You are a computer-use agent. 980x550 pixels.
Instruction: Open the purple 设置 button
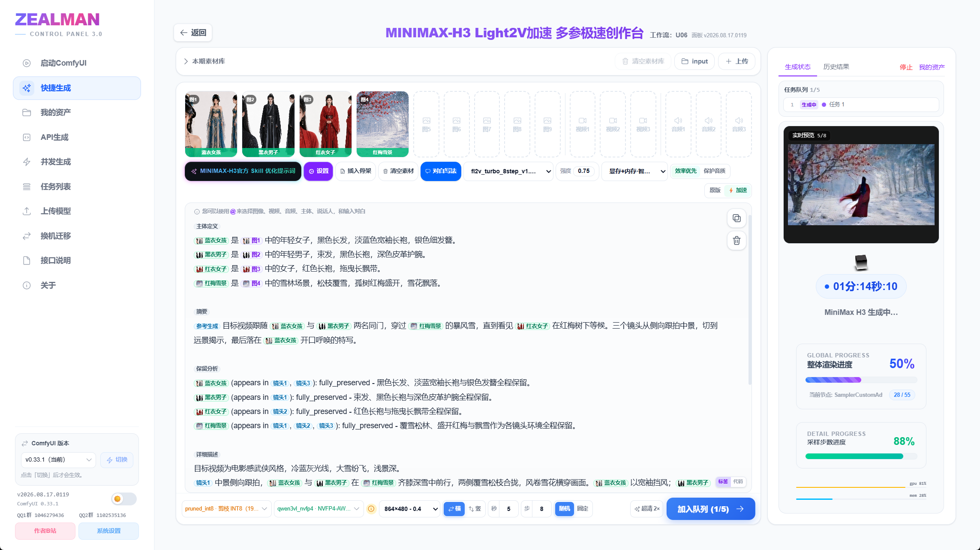tap(319, 171)
